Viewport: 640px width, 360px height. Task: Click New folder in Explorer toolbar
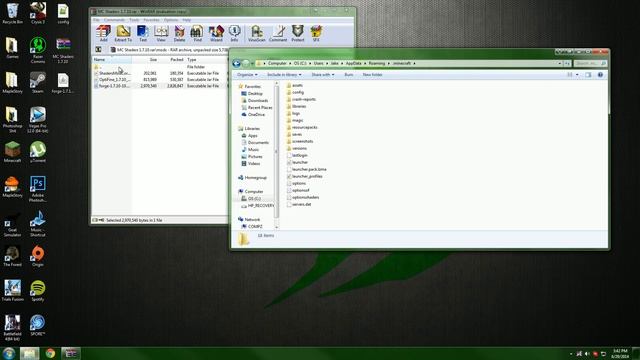372,75
